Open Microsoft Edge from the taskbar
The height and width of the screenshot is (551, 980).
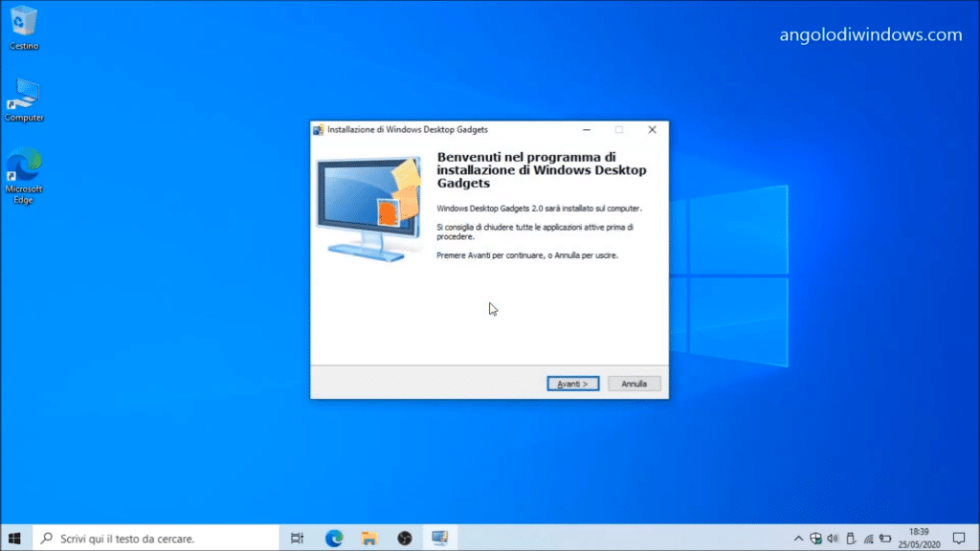[334, 539]
